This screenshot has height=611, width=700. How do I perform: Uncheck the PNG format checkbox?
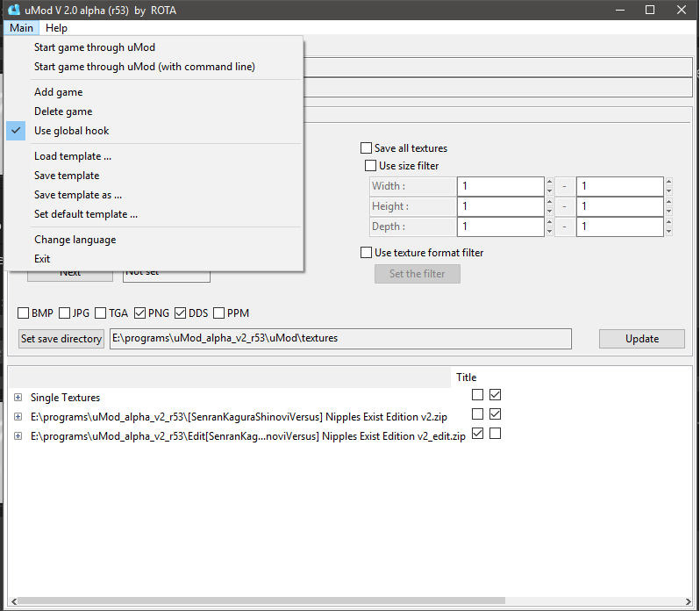(139, 313)
